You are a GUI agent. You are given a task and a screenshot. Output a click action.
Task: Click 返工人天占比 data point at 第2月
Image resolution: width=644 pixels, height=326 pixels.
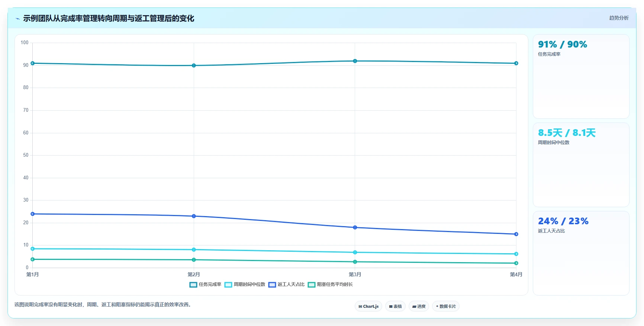[194, 216]
